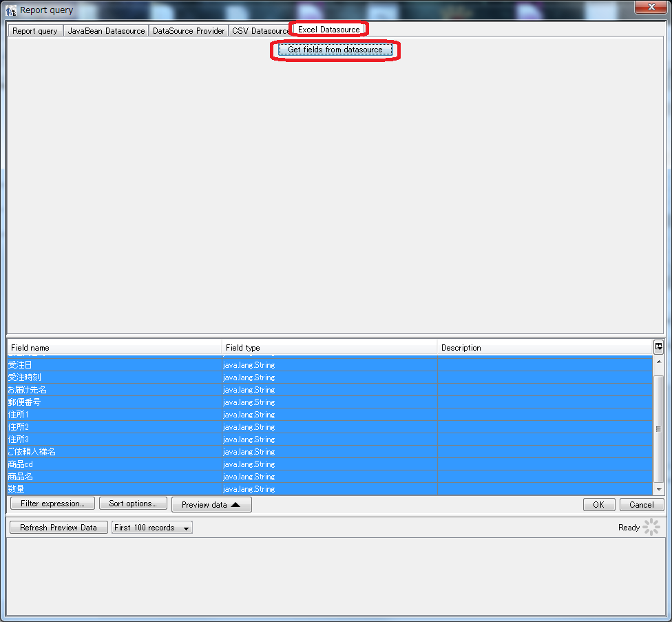Click the field list scroll up arrow
672x622 pixels.
pyautogui.click(x=659, y=362)
